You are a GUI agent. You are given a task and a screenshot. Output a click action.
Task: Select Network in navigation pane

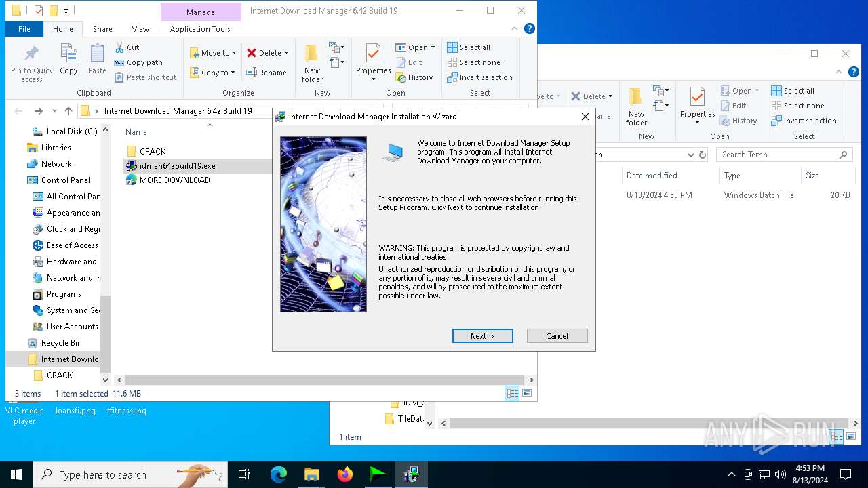click(x=49, y=164)
